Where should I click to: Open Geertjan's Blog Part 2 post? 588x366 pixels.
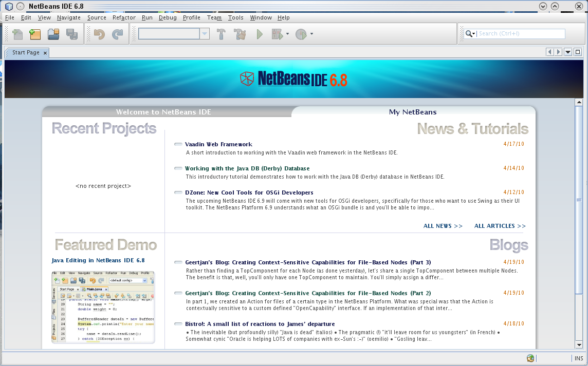click(x=308, y=293)
